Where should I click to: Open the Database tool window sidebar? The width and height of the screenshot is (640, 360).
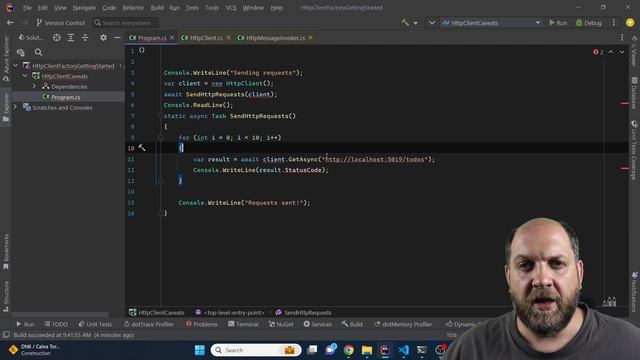point(634,93)
